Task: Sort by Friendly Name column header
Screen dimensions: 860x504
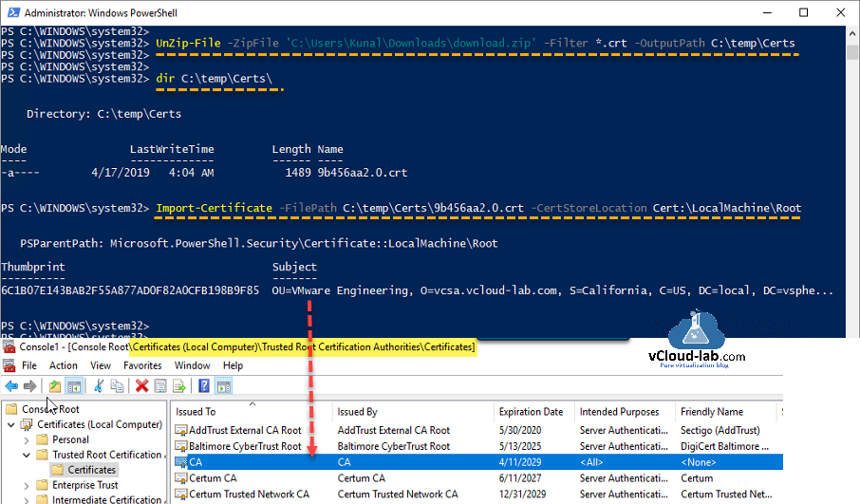Action: point(727,412)
